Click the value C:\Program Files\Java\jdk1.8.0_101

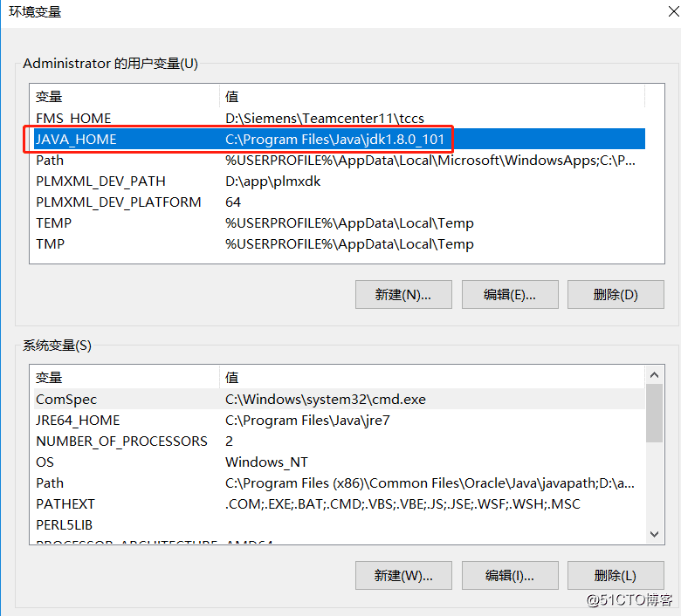pos(335,139)
